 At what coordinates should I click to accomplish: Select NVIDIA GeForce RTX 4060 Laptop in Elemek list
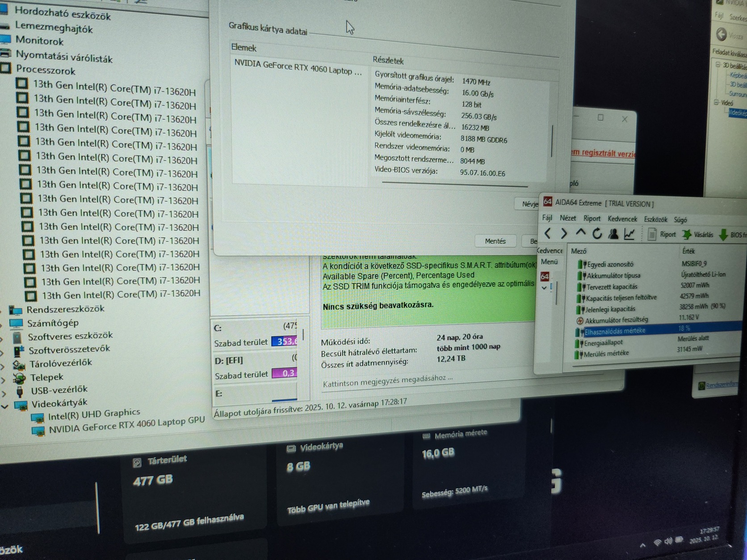pos(298,67)
